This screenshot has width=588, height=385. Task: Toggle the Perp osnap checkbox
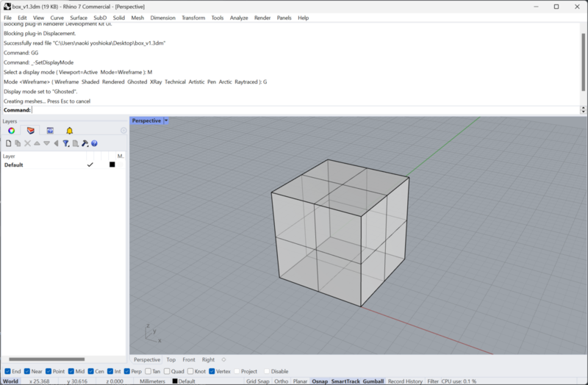coord(126,371)
